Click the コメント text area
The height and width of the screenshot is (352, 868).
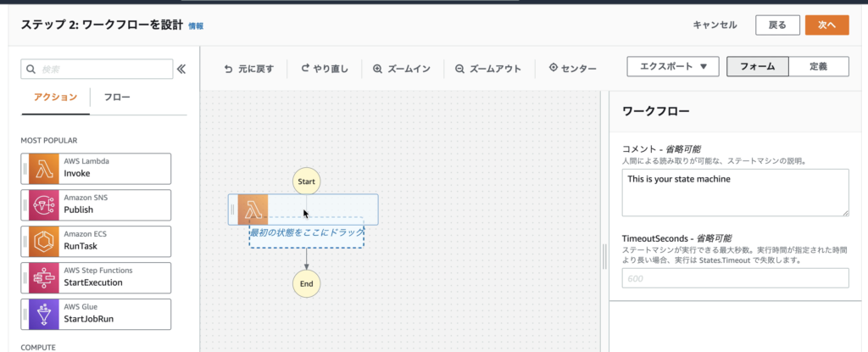pyautogui.click(x=735, y=193)
